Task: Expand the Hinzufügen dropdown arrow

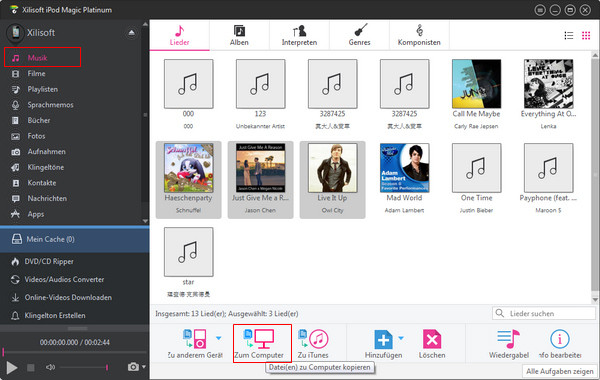Action: [x=401, y=338]
